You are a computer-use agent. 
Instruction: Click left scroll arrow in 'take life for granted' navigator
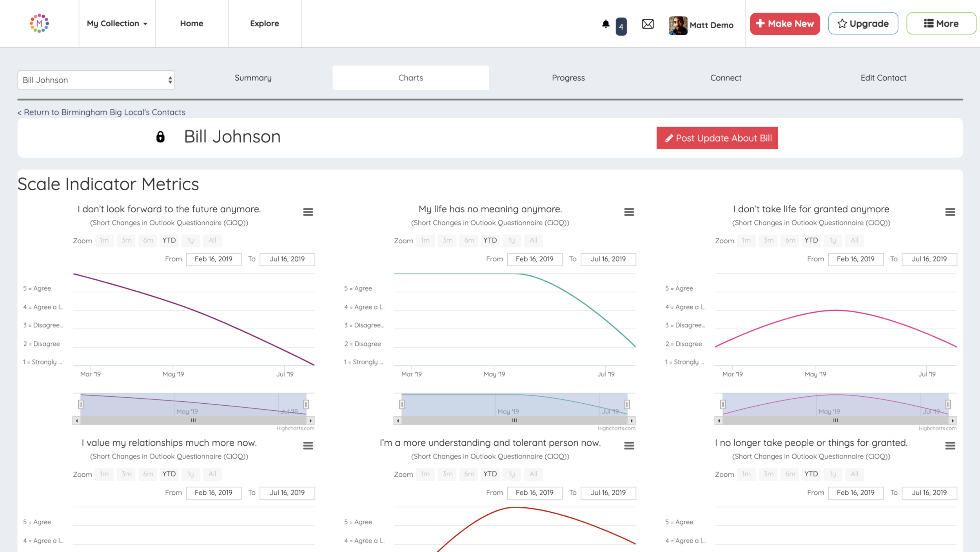pos(719,421)
